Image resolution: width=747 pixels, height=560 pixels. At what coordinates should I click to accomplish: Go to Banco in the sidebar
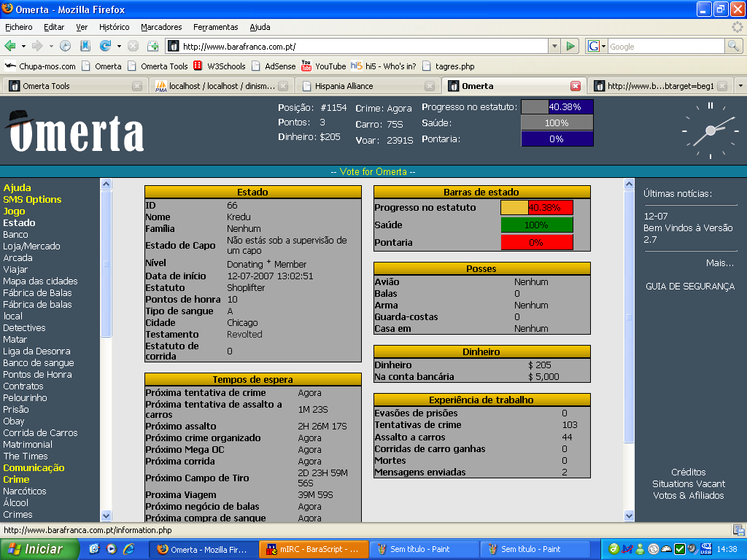(x=15, y=235)
